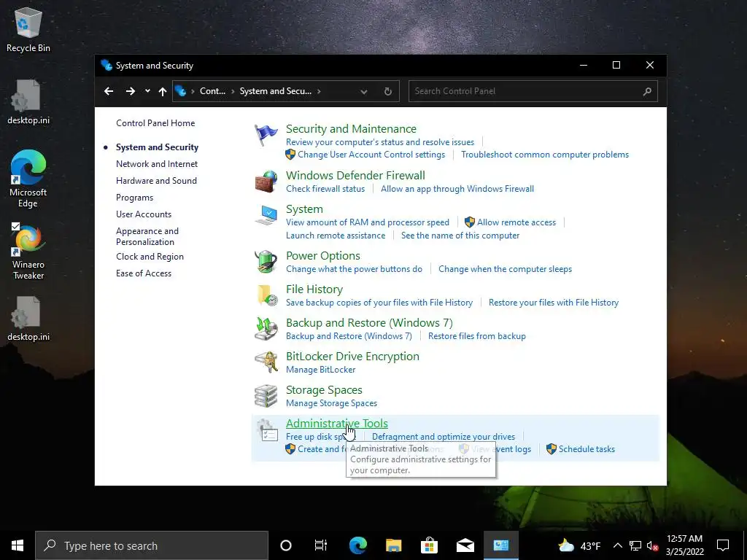Click the taskbar clock showing 12:57 AM
The width and height of the screenshot is (747, 560).
point(684,545)
